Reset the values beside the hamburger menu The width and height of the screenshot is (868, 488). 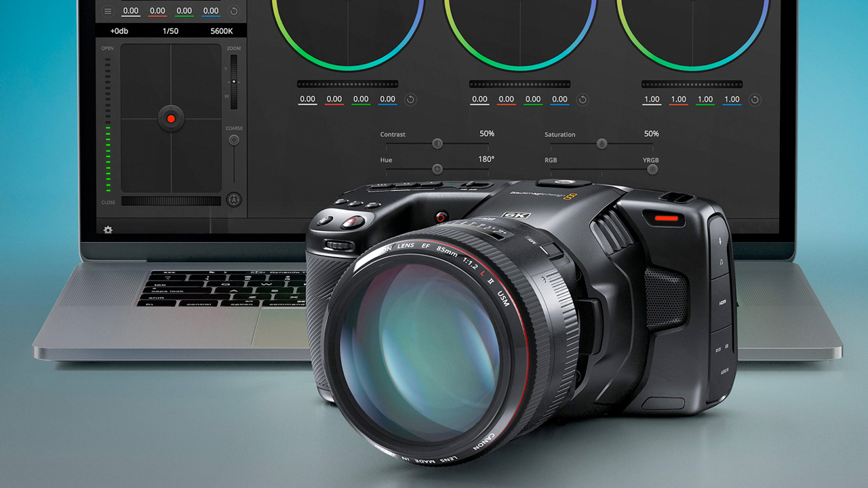click(x=234, y=11)
